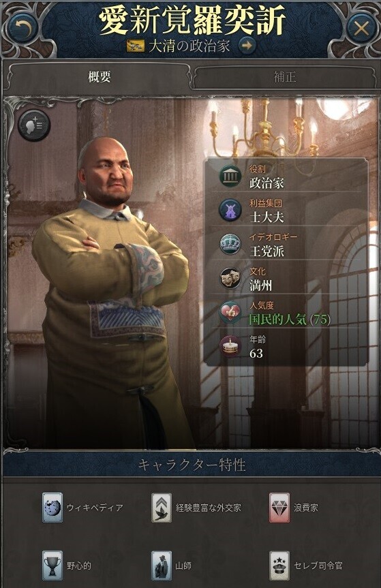Switch to the 概要 tab
This screenshot has height=588, width=381.
100,77
